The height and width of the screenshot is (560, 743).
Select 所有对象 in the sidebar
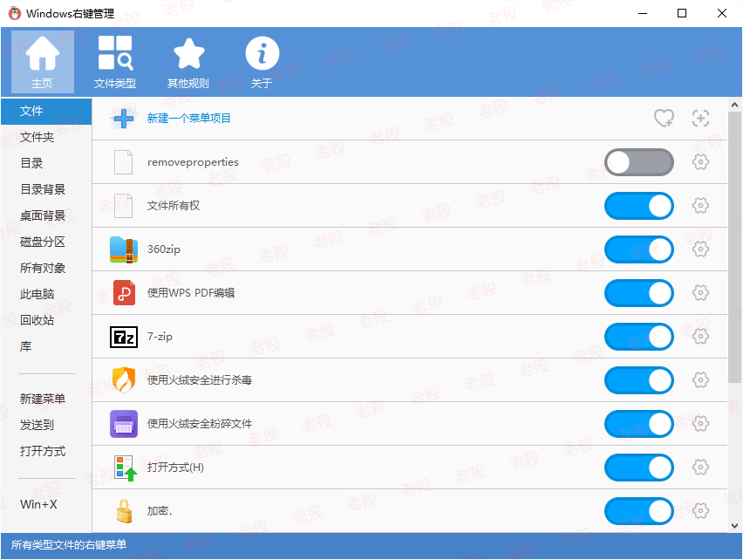46,268
